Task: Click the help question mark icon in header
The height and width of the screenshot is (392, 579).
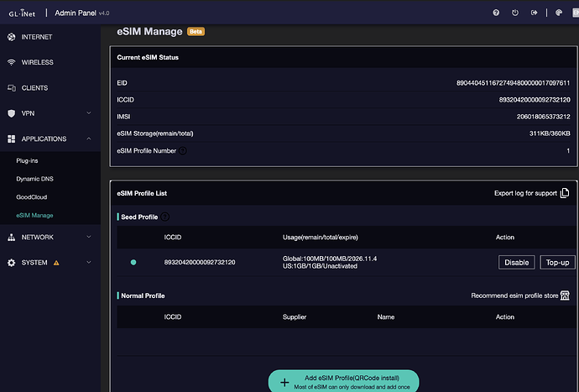Action: point(496,13)
